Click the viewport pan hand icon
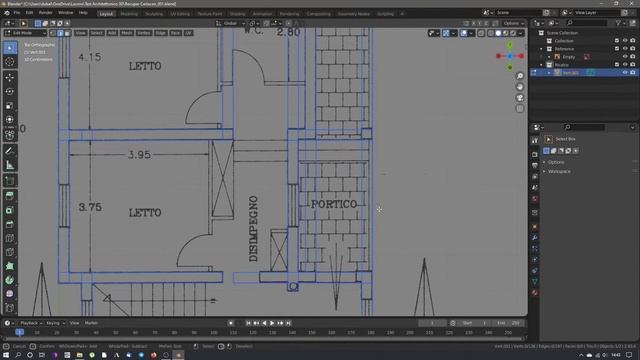Screen dimensions: 640x360 coord(520,87)
